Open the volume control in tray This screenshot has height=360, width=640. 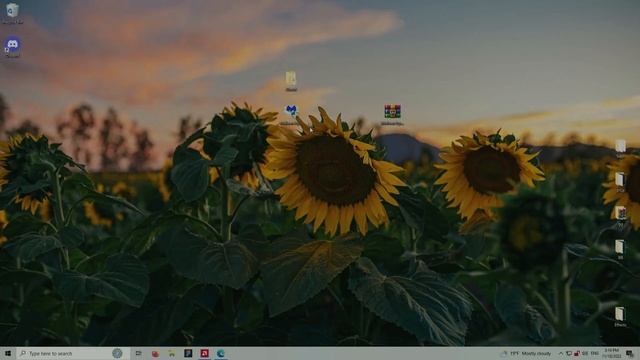click(x=585, y=353)
